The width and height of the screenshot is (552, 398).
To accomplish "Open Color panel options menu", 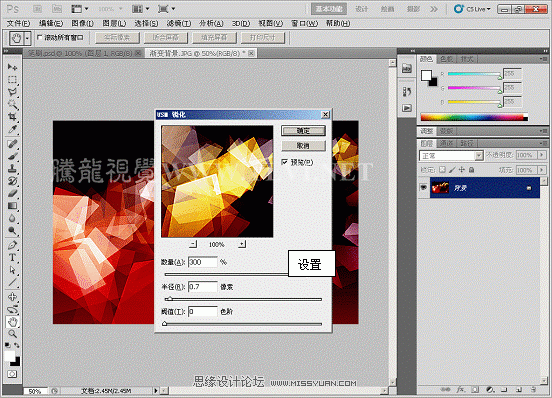I will click(543, 59).
